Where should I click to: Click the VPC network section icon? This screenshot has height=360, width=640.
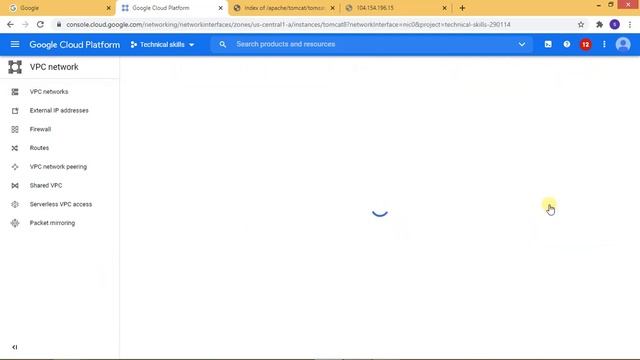point(15,67)
